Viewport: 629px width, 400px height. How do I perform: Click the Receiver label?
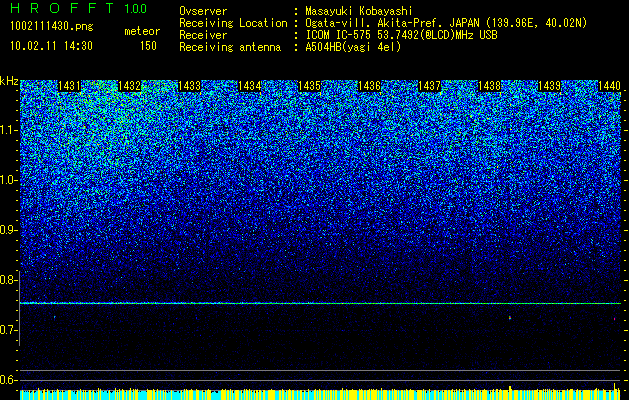click(203, 35)
